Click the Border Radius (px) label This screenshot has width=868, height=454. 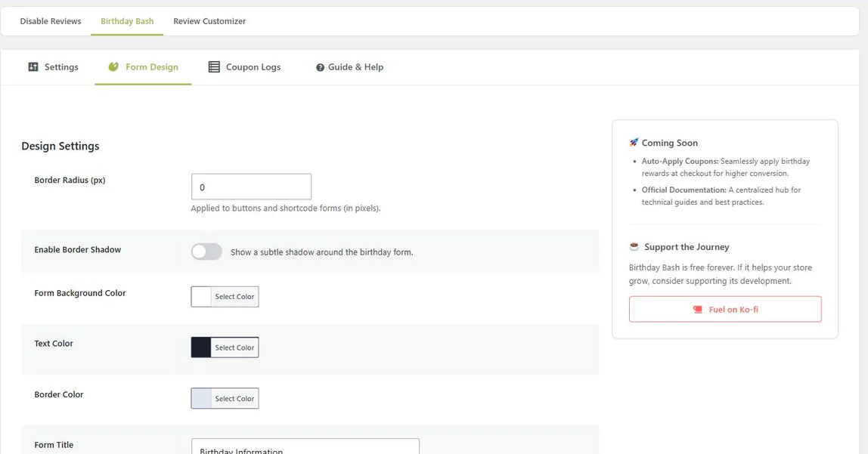click(x=70, y=180)
